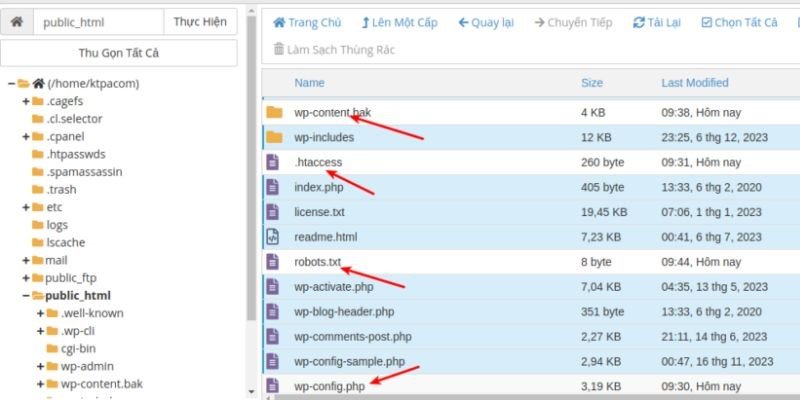Select the .htaccess file name

tap(318, 162)
